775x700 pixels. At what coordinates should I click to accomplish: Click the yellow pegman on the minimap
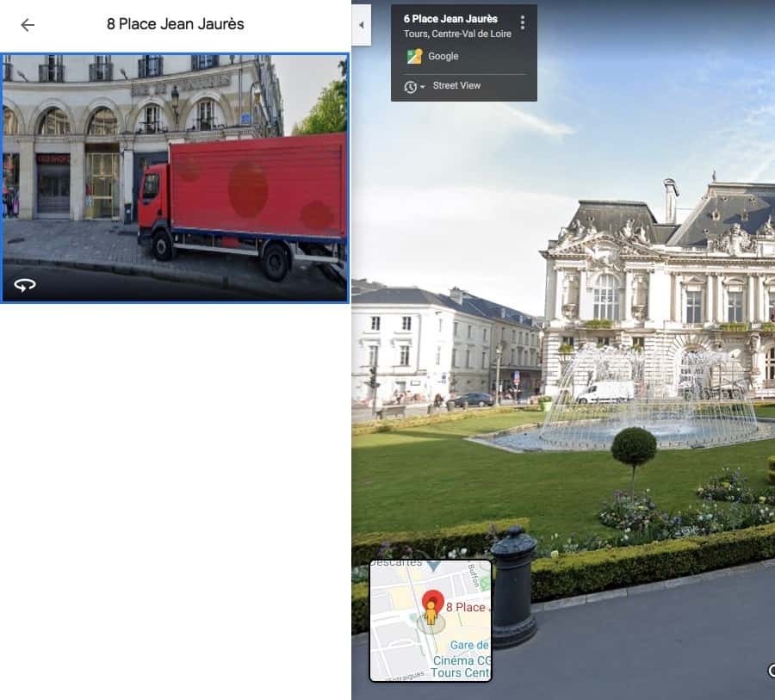431,614
